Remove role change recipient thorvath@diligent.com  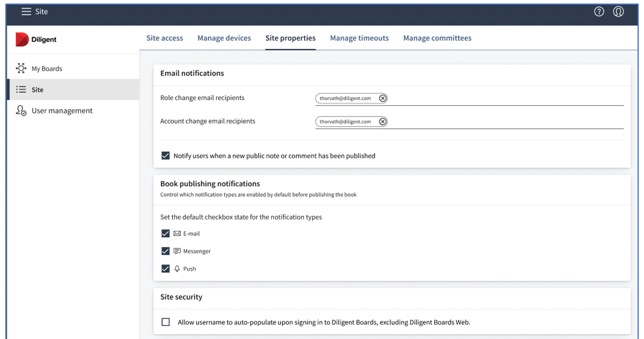tap(383, 98)
